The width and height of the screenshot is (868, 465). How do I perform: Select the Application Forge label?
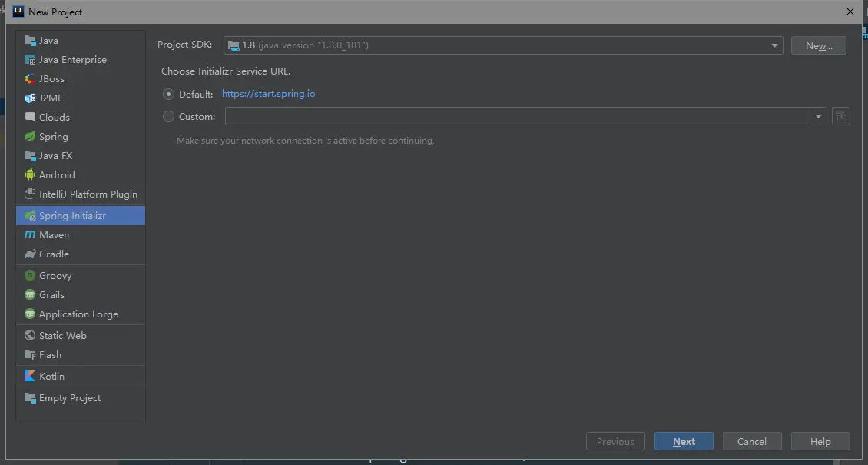[x=78, y=314]
